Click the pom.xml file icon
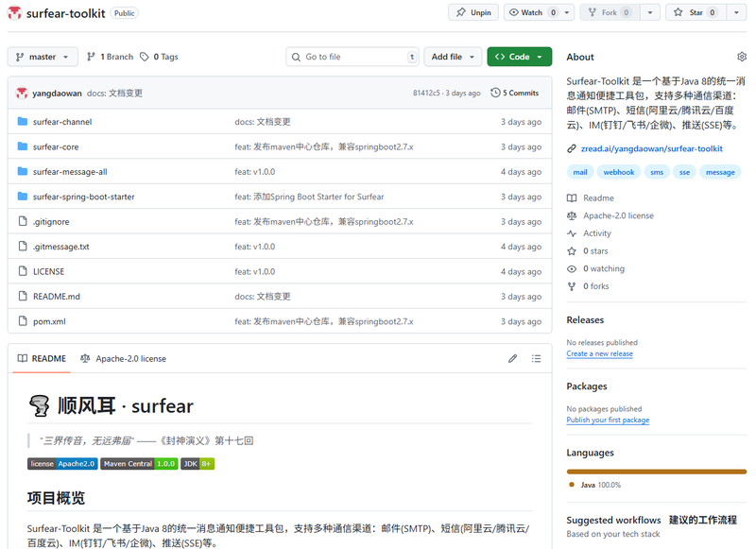The width and height of the screenshot is (756, 549). point(22,321)
